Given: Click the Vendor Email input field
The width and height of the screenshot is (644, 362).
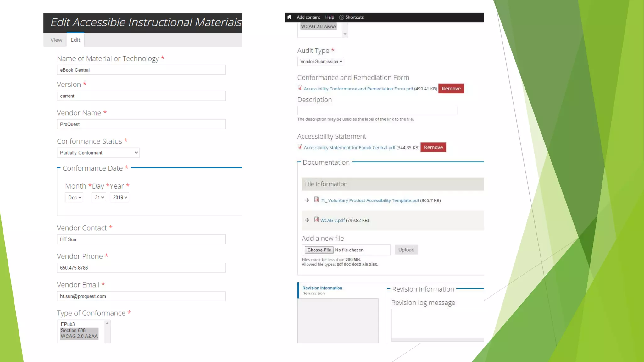Looking at the screenshot, I should point(141,296).
